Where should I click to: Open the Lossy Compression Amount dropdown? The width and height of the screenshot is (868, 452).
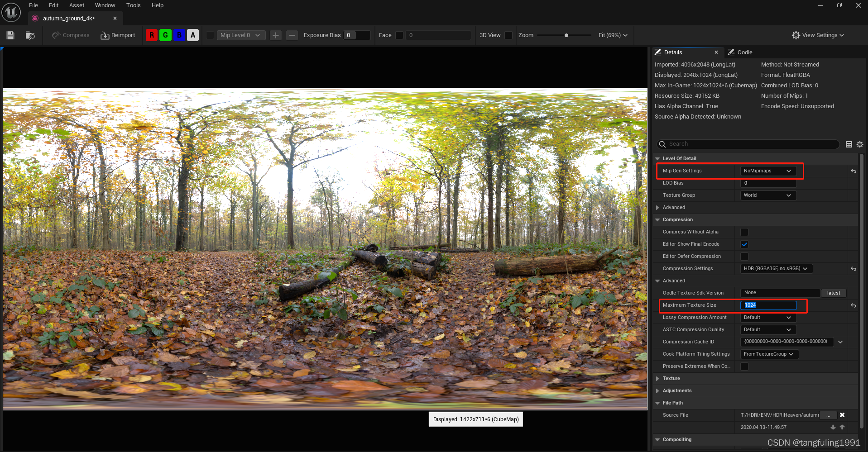[x=768, y=318]
